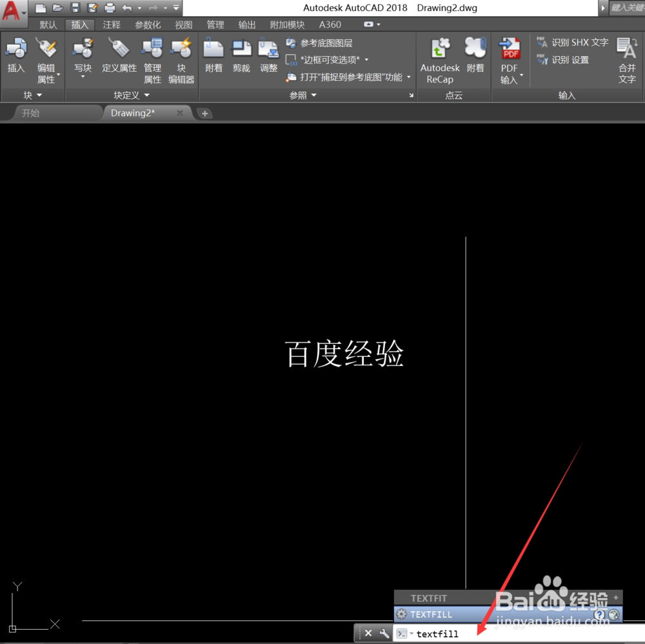Expand the Reference (参照) panel
645x644 pixels.
tap(303, 96)
